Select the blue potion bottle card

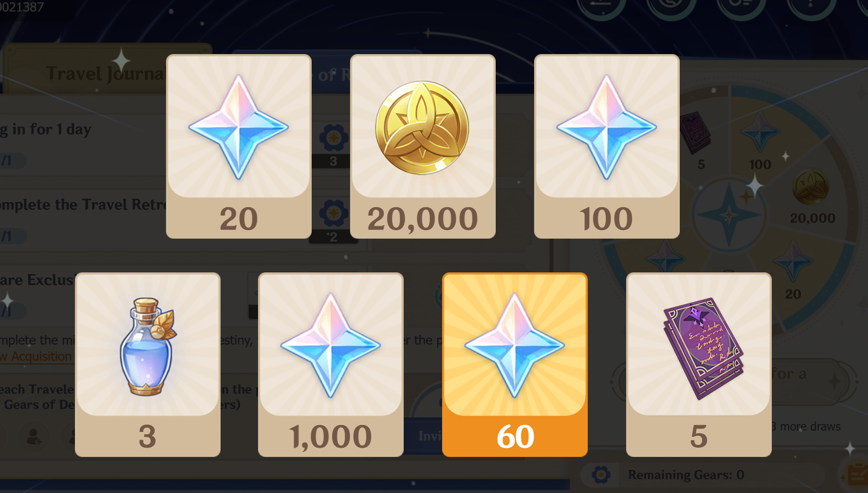point(148,364)
